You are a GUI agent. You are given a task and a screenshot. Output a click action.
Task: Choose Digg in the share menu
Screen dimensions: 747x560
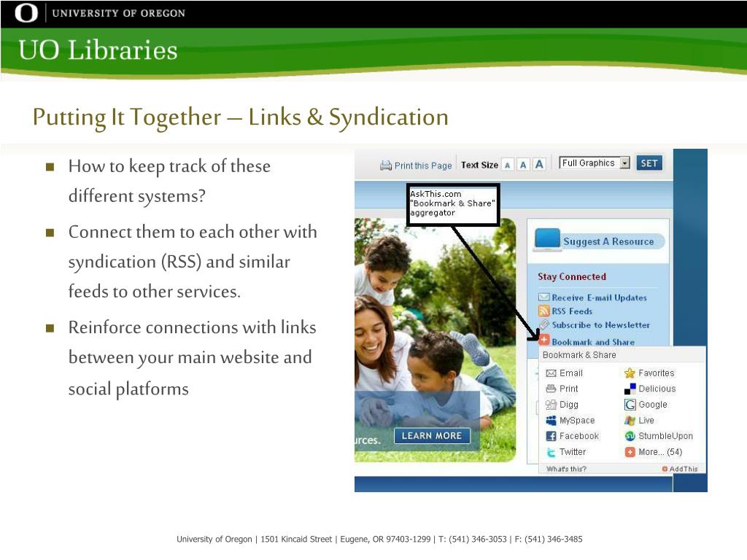[x=569, y=405]
